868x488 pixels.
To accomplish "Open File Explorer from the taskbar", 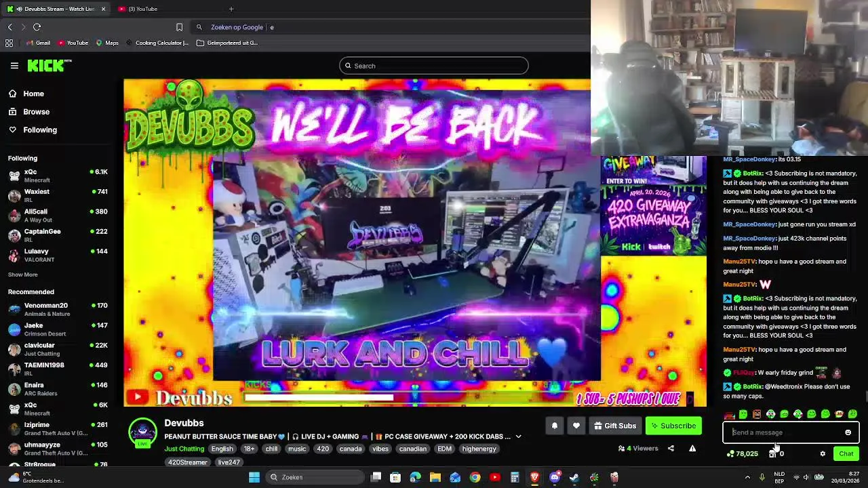I will tap(435, 477).
